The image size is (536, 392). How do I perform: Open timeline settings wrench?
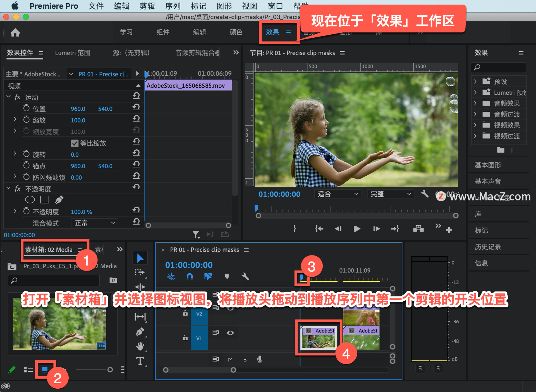tap(245, 276)
